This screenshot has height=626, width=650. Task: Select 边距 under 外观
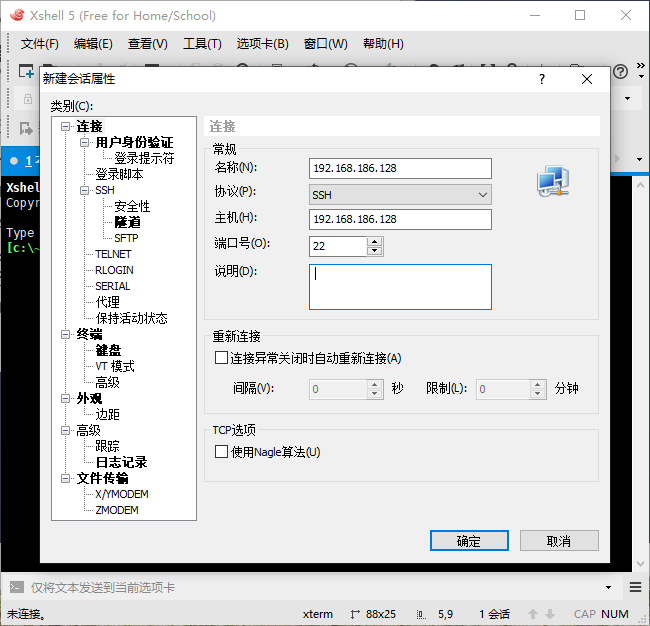click(107, 415)
